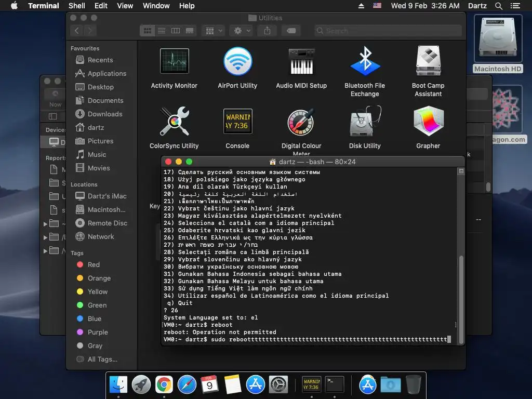The height and width of the screenshot is (399, 532).
Task: Open System Preferences from the Dock
Action: [278, 384]
